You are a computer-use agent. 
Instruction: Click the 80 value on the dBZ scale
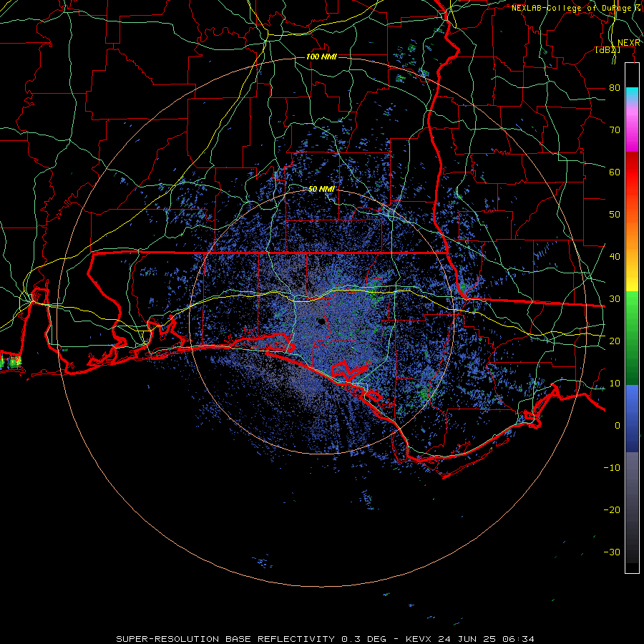pos(615,87)
